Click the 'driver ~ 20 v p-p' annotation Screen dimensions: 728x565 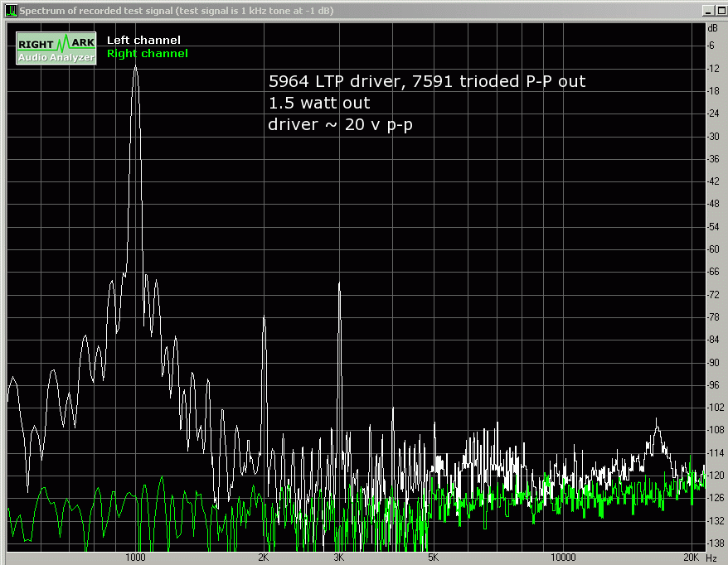tap(340, 124)
